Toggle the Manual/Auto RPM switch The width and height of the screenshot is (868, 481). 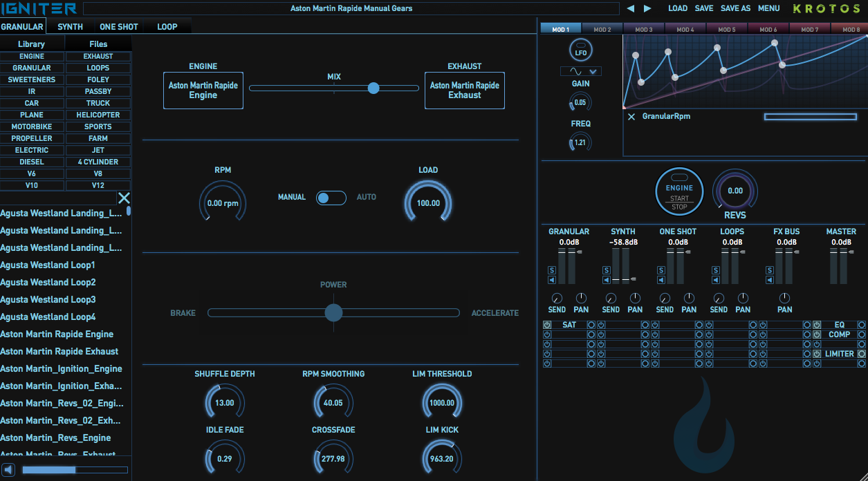coord(331,198)
